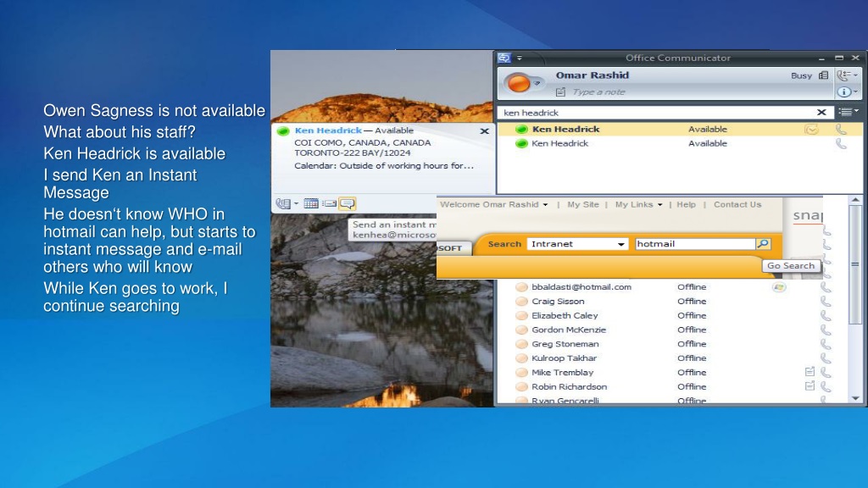The height and width of the screenshot is (488, 868).
Task: Select contact Elizabeth Caley
Action: point(565,316)
